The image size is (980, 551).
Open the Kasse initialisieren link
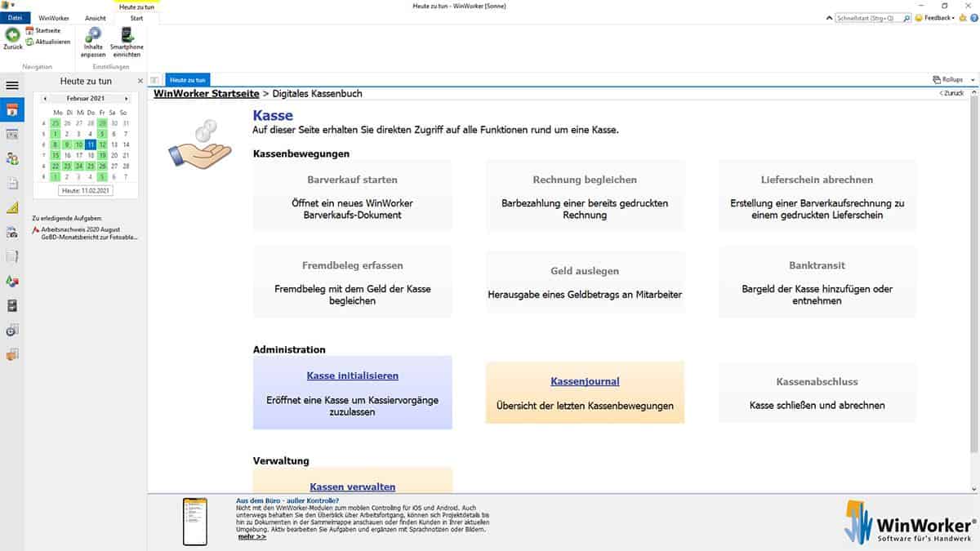point(353,376)
